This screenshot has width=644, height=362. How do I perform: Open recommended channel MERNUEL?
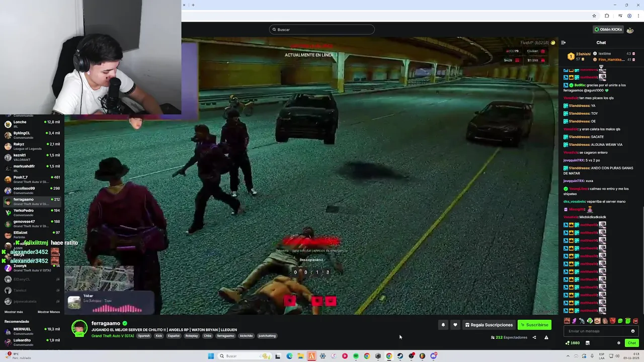click(x=32, y=331)
